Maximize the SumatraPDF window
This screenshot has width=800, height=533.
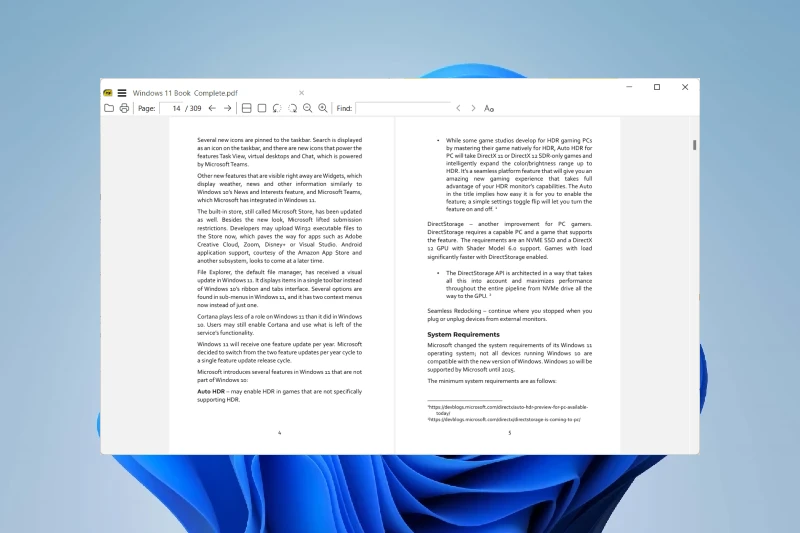click(x=657, y=87)
